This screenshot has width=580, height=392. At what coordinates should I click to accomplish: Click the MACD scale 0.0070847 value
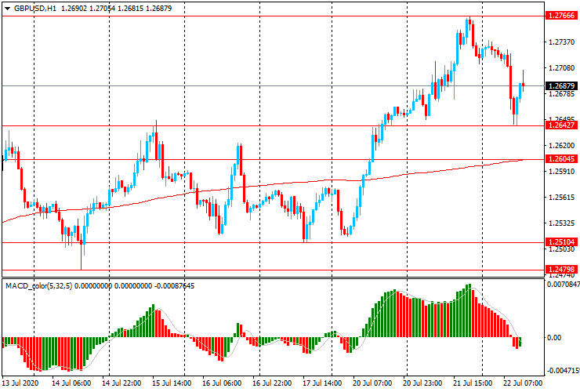tap(563, 285)
